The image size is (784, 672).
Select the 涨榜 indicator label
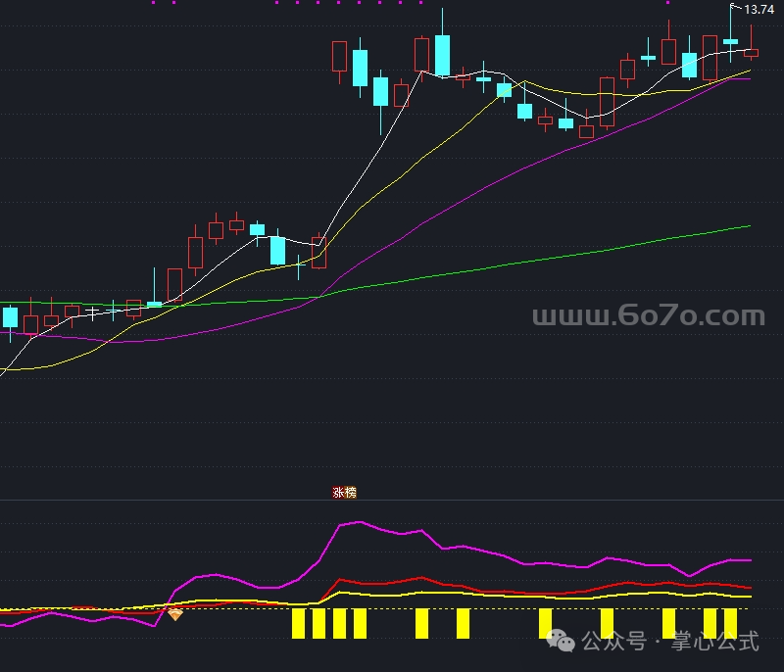point(345,493)
